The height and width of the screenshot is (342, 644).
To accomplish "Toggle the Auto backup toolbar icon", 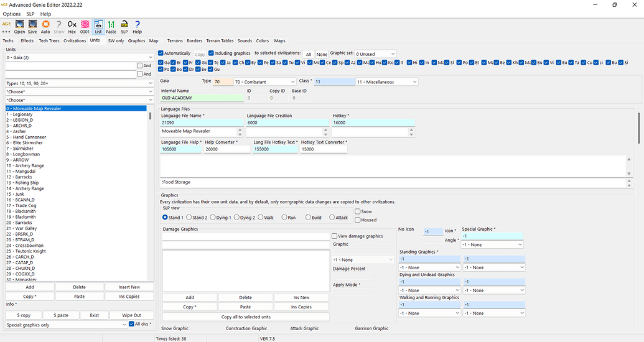I will 45,25.
